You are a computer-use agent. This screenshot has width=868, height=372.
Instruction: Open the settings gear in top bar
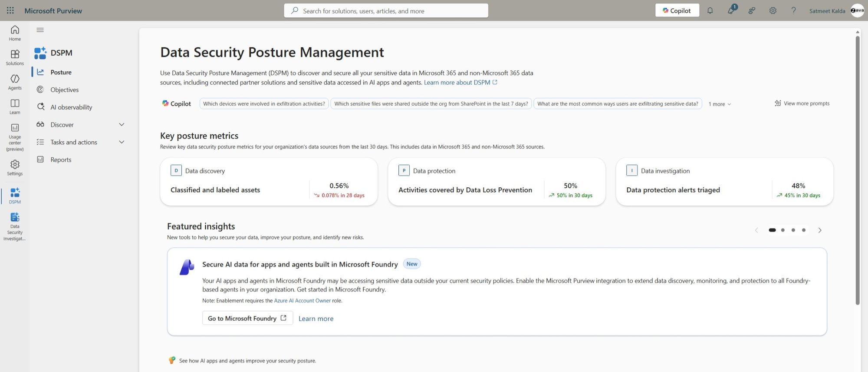click(773, 10)
